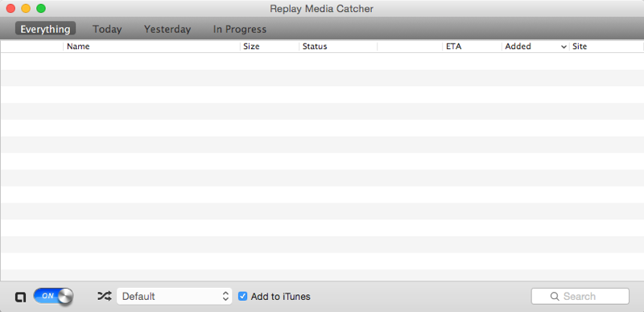Minimize the window with yellow button
This screenshot has height=312, width=644.
pyautogui.click(x=26, y=8)
